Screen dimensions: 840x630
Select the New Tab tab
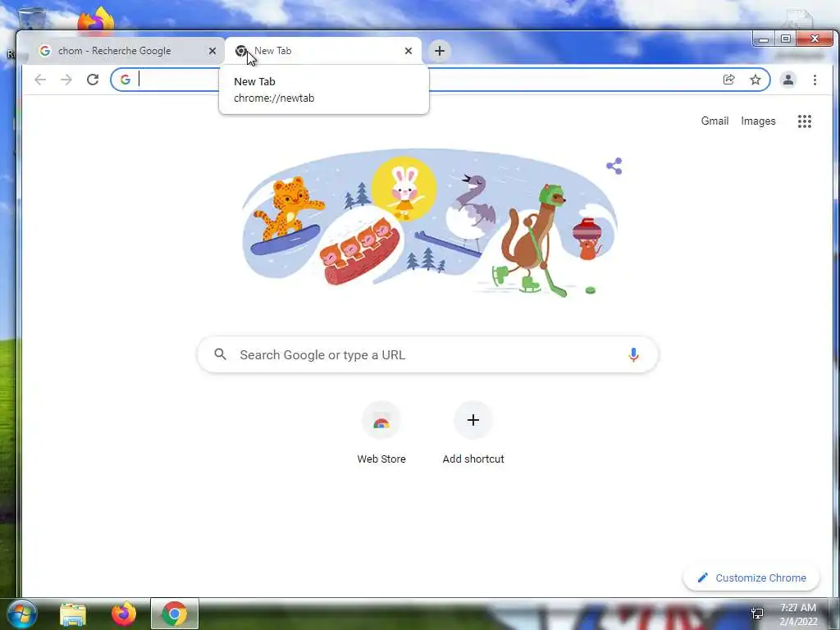pyautogui.click(x=323, y=51)
